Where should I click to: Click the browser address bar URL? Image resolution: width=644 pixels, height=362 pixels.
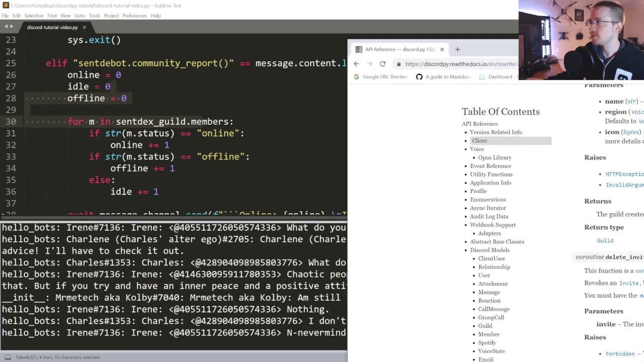pyautogui.click(x=461, y=64)
